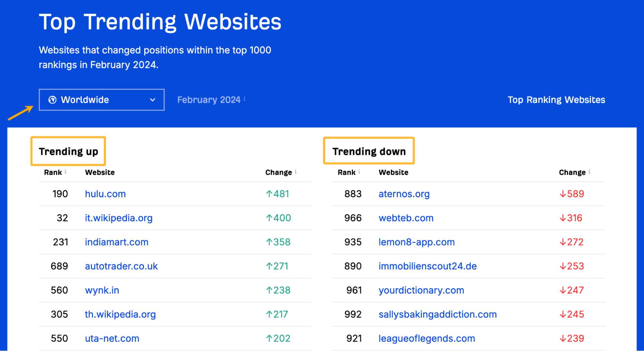Open it.wikipedia.org website link
644x351 pixels.
click(x=119, y=218)
